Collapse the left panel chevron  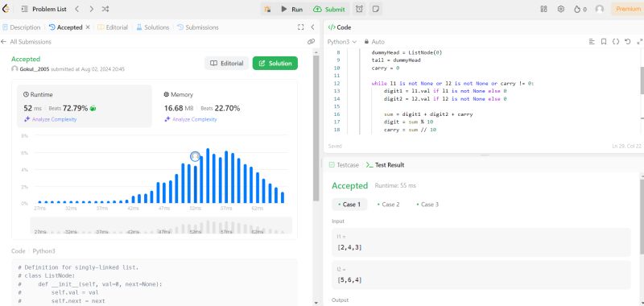(312, 27)
